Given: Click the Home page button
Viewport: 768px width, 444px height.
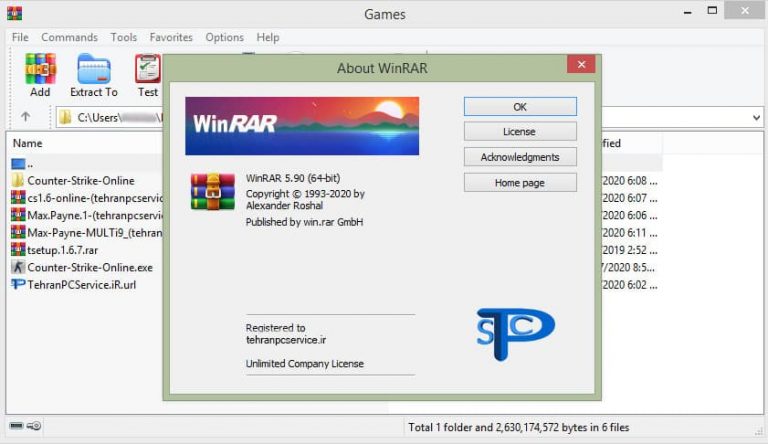Looking at the screenshot, I should [519, 183].
